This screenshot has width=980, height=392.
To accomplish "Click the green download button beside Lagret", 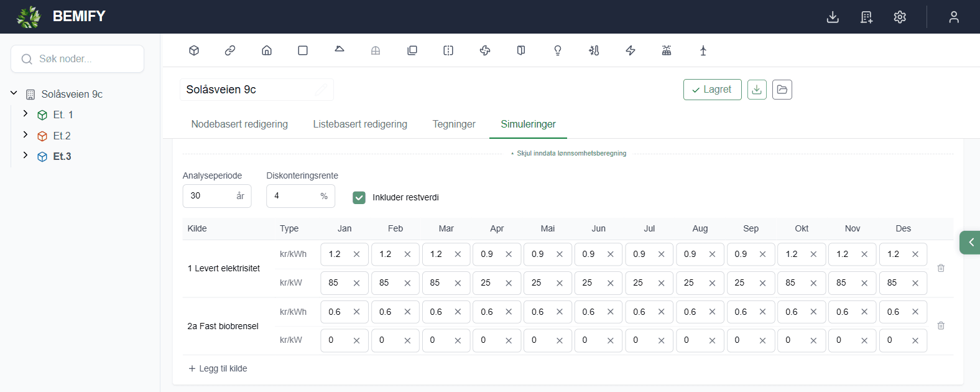I will pyautogui.click(x=757, y=90).
